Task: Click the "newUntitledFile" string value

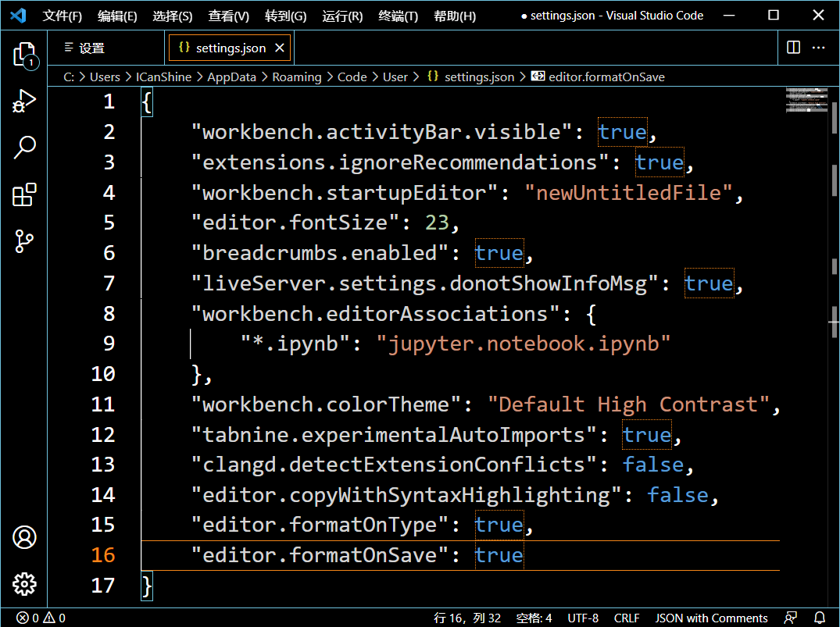Action: [x=629, y=192]
